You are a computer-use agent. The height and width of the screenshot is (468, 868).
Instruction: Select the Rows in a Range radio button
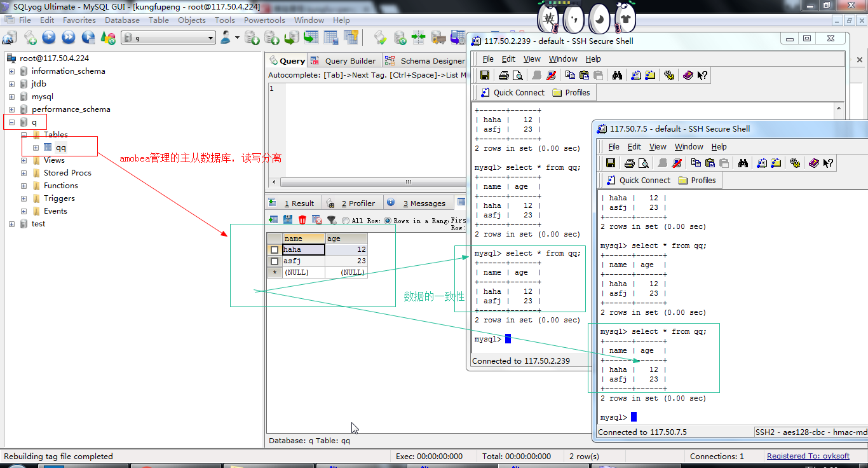coord(388,221)
